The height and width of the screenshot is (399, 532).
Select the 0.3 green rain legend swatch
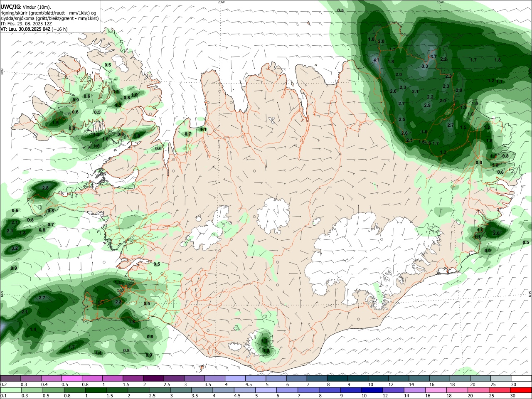pos(32,390)
